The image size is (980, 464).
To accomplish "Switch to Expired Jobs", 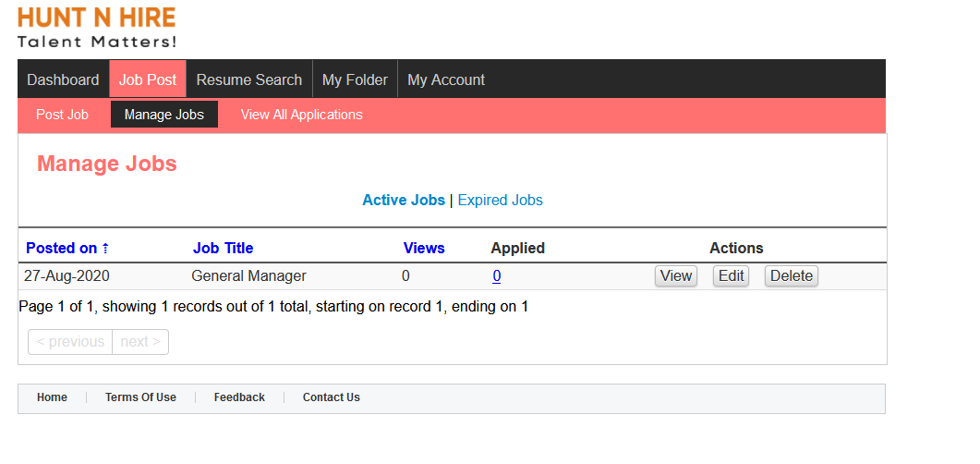I will 500,200.
